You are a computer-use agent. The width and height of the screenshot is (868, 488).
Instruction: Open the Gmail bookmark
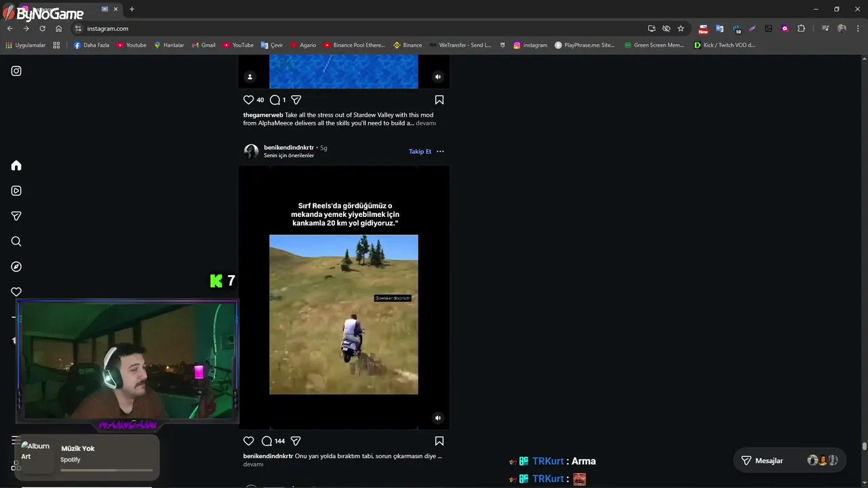coord(203,45)
